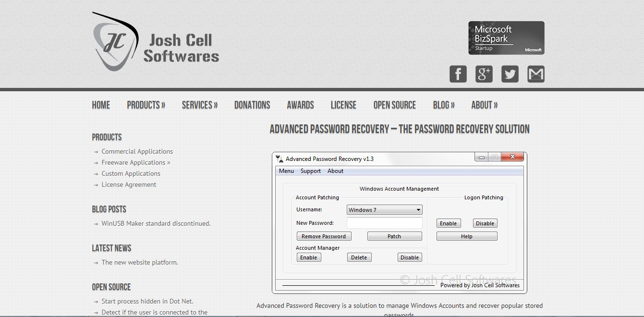Click the Help button
Image resolution: width=644 pixels, height=317 pixels.
467,236
